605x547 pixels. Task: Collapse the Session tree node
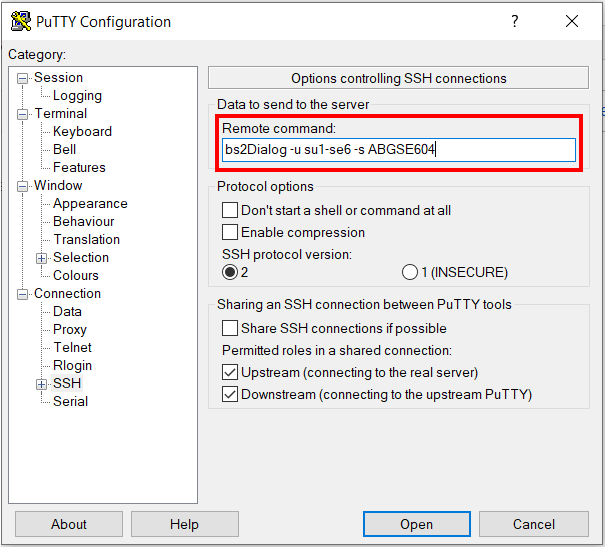[24, 78]
